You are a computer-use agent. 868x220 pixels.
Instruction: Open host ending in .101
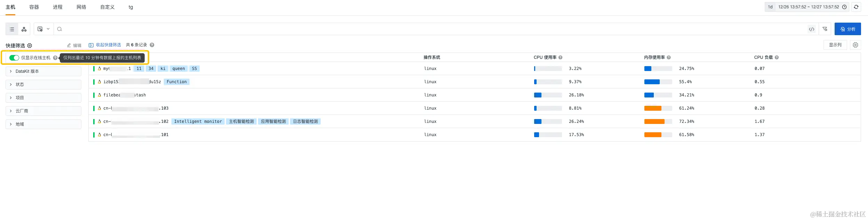coord(136,135)
